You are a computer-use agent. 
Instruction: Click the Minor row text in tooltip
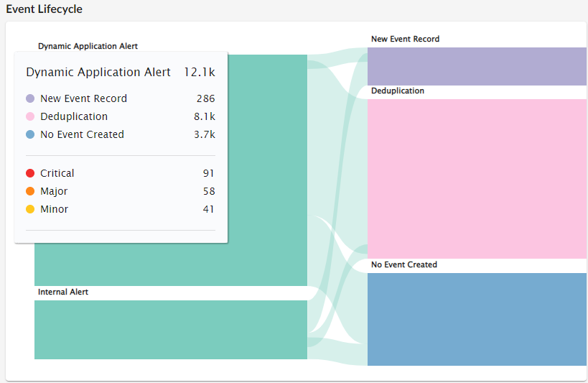coord(55,209)
